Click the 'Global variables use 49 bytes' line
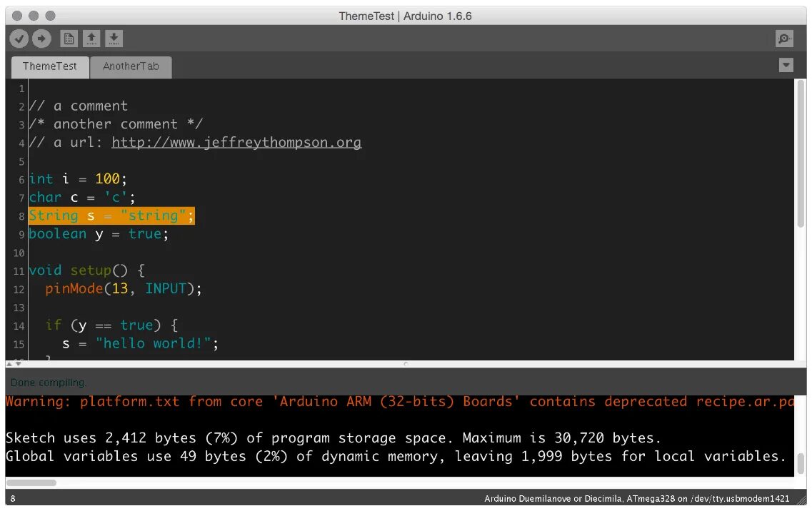812x511 pixels. [x=396, y=456]
